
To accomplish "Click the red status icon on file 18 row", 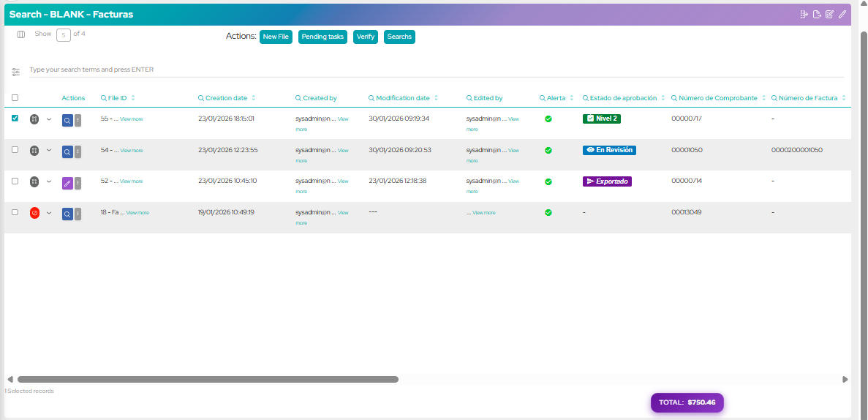I will (x=34, y=213).
